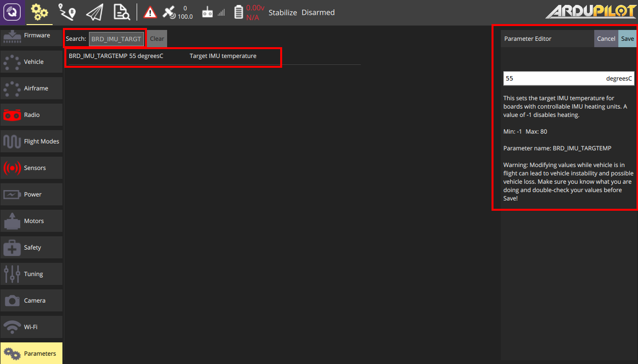Viewport: 638px width, 364px height.
Task: Show RC radio signal status indicator
Action: [x=213, y=13]
